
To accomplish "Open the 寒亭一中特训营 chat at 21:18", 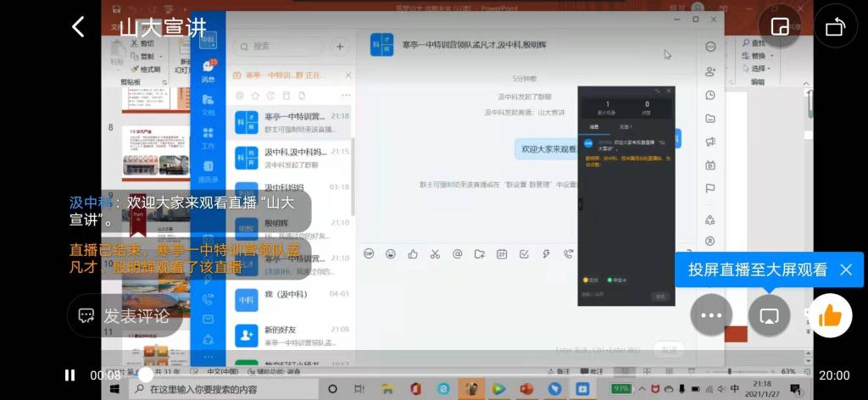I will coord(290,122).
